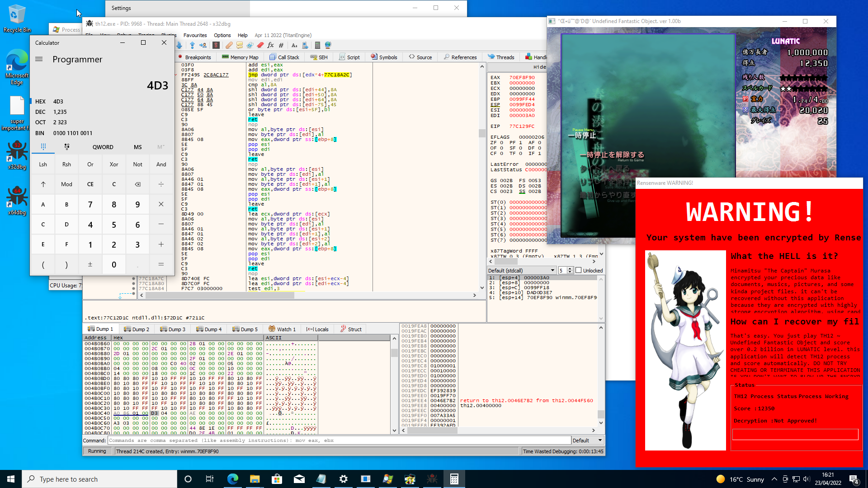Open Labels using the blue tags toolbar icon

click(249, 45)
